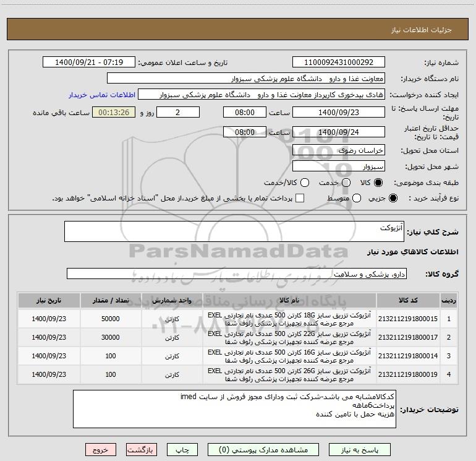Screen dimensions: 476x461
Task: Click the 16G angiocath item name
Action: point(289,356)
